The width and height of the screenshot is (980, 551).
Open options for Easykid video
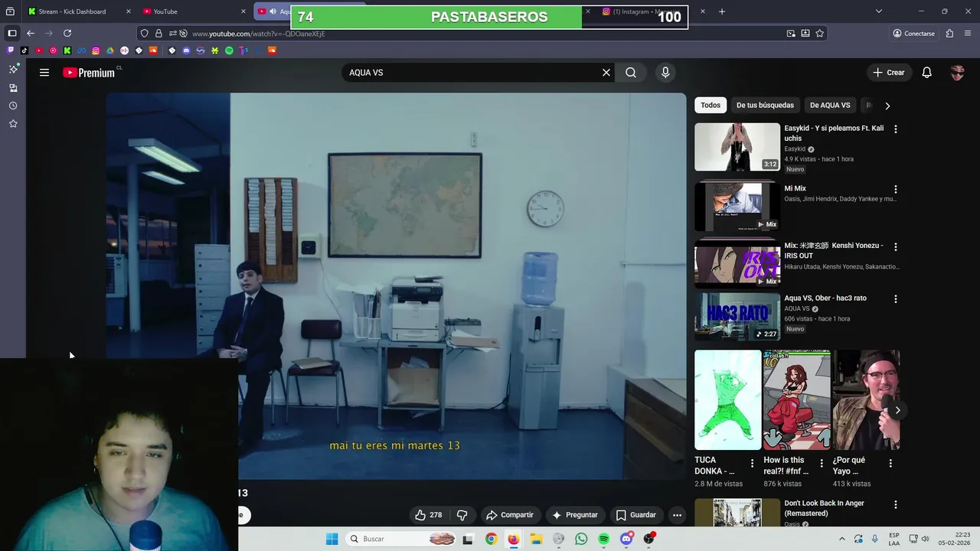[896, 129]
